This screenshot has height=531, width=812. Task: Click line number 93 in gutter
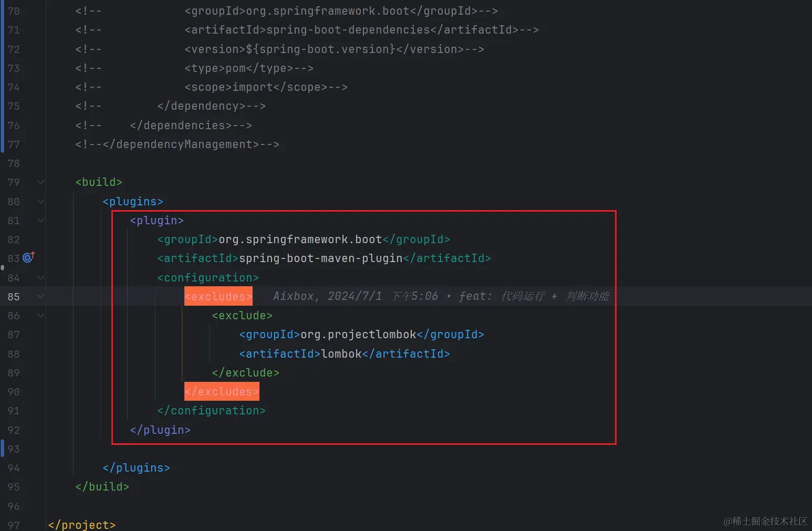pyautogui.click(x=14, y=449)
